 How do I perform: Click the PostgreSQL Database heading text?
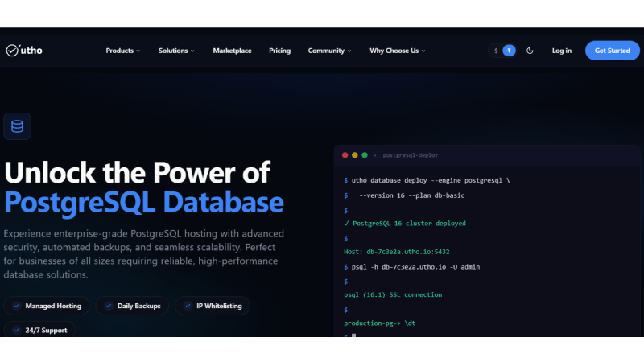(144, 203)
